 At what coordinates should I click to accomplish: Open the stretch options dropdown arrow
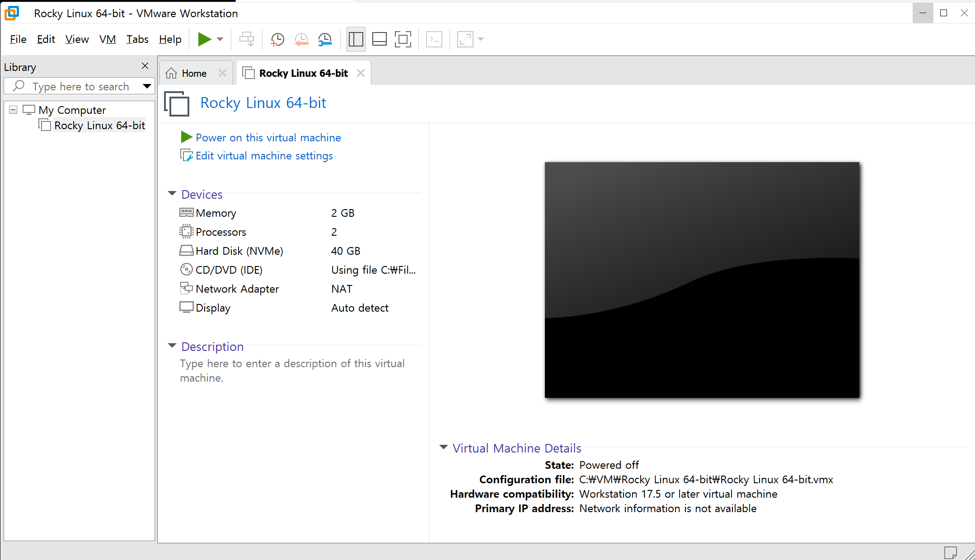click(x=481, y=39)
